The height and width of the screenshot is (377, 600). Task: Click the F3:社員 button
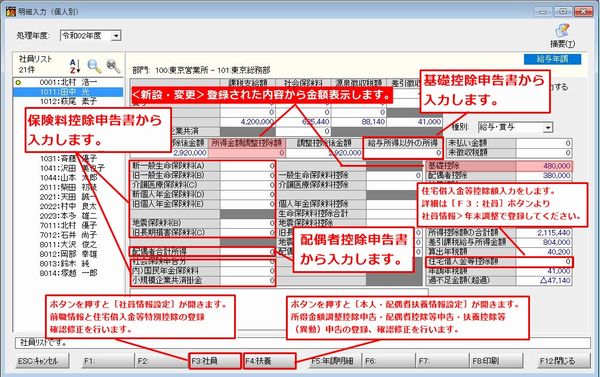[215, 361]
